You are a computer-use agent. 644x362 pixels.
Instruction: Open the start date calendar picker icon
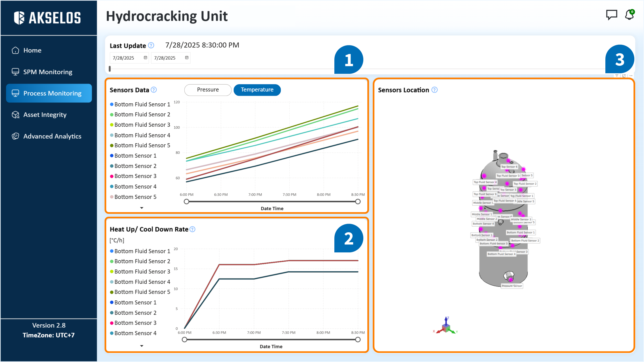(x=145, y=58)
